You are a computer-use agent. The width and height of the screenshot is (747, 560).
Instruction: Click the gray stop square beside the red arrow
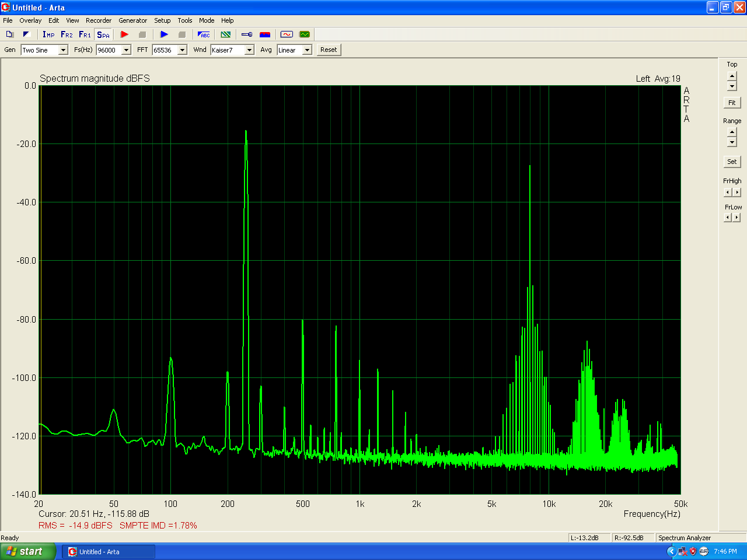(142, 34)
